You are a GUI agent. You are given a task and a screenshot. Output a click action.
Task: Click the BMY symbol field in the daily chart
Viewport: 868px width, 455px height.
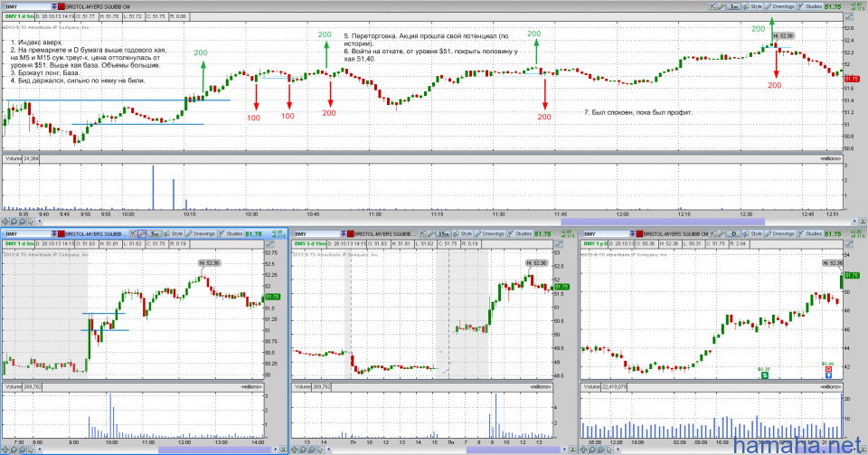point(607,234)
